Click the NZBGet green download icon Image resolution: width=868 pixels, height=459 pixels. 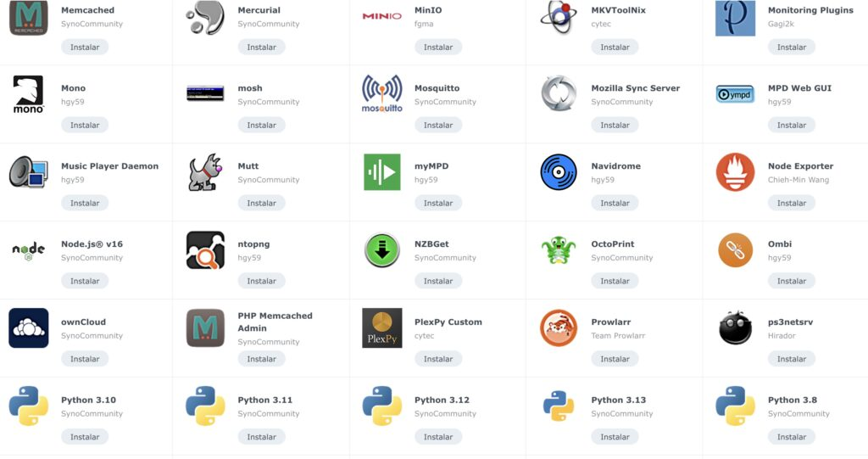[x=382, y=250]
